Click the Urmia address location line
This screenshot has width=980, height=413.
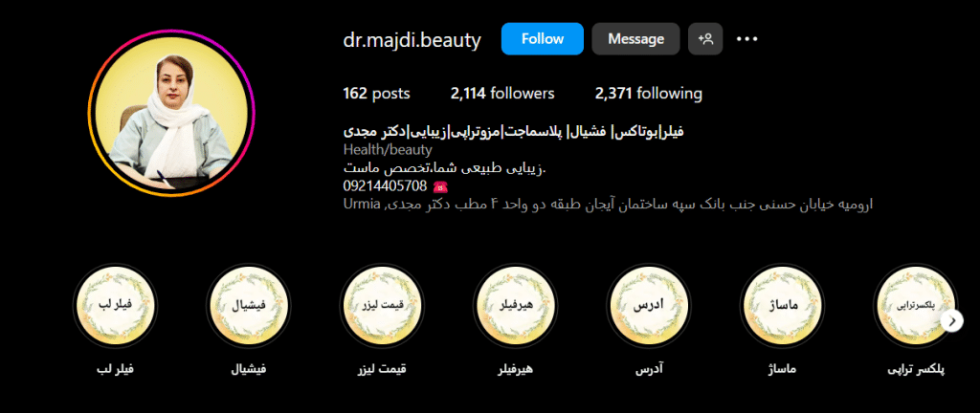click(608, 204)
